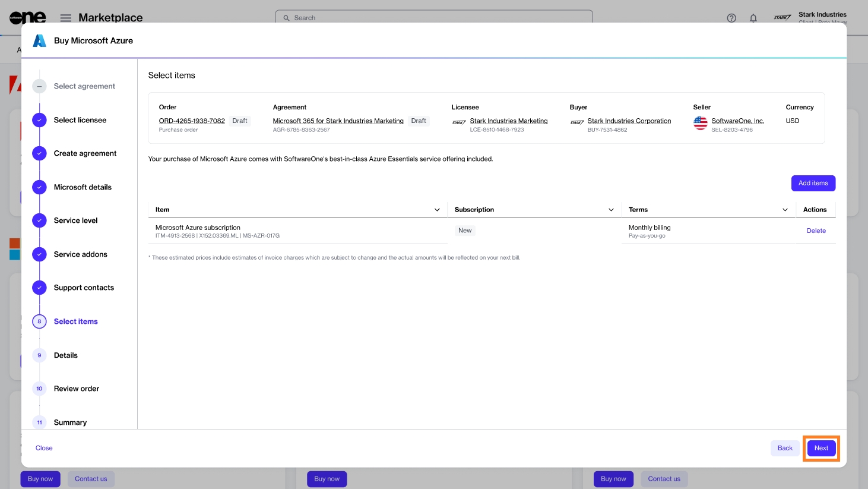The height and width of the screenshot is (489, 868).
Task: Delete the Microsoft Azure subscription item
Action: click(816, 231)
